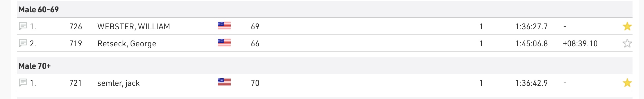The width and height of the screenshot is (644, 99).
Task: Select bib number 726
Action: click(x=76, y=27)
